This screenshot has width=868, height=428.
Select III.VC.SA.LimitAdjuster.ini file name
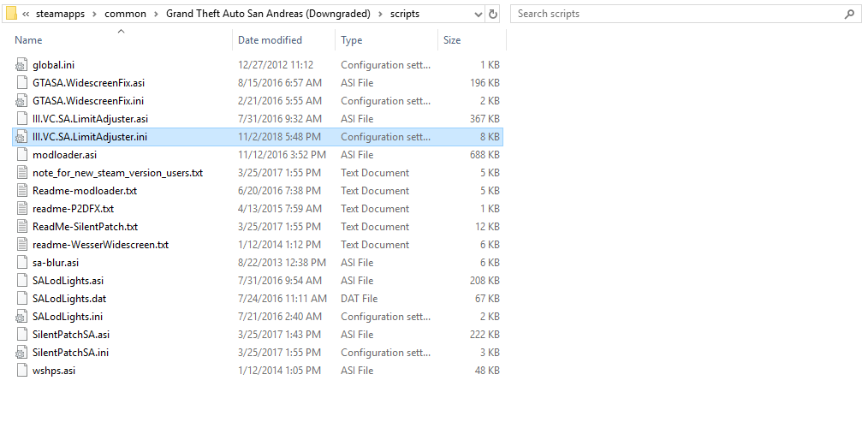(90, 137)
